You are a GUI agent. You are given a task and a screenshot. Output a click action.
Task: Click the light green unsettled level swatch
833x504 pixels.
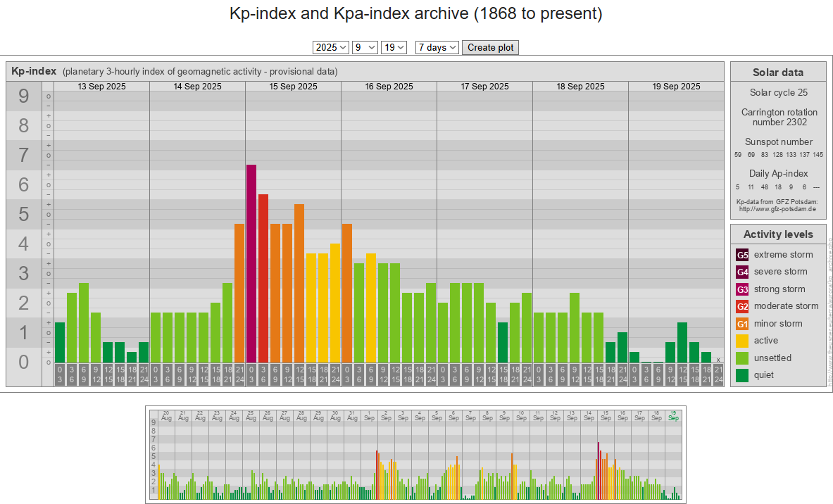(742, 358)
